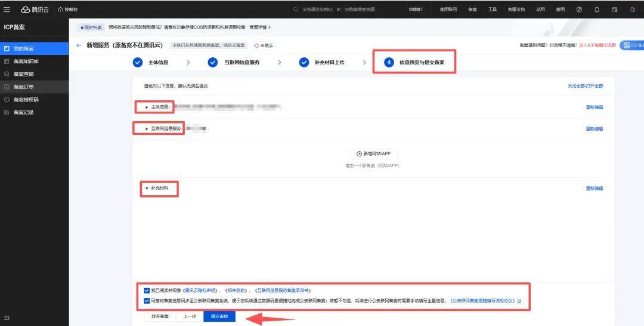
Task: Click the 备案记录 sidebar icon
Action: [7, 112]
